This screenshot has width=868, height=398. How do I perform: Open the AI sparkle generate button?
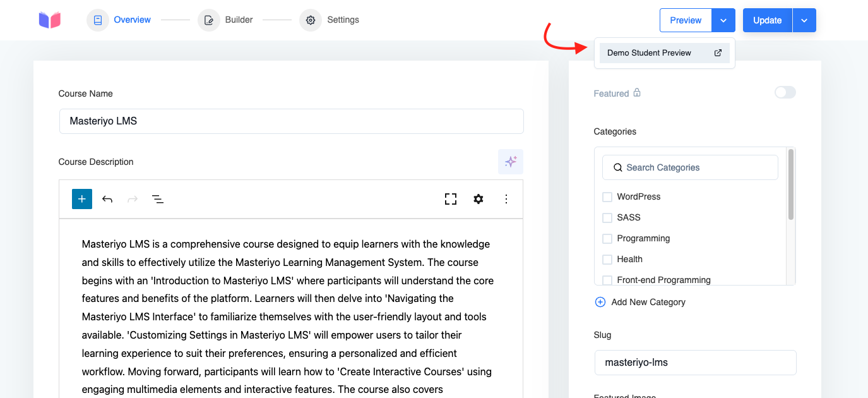click(511, 162)
